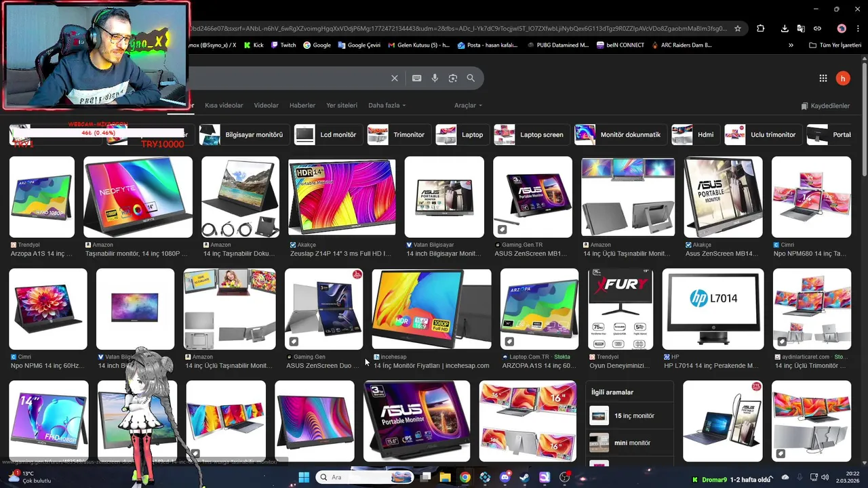
Task: Open the Google account avatar 'h'
Action: point(843,79)
